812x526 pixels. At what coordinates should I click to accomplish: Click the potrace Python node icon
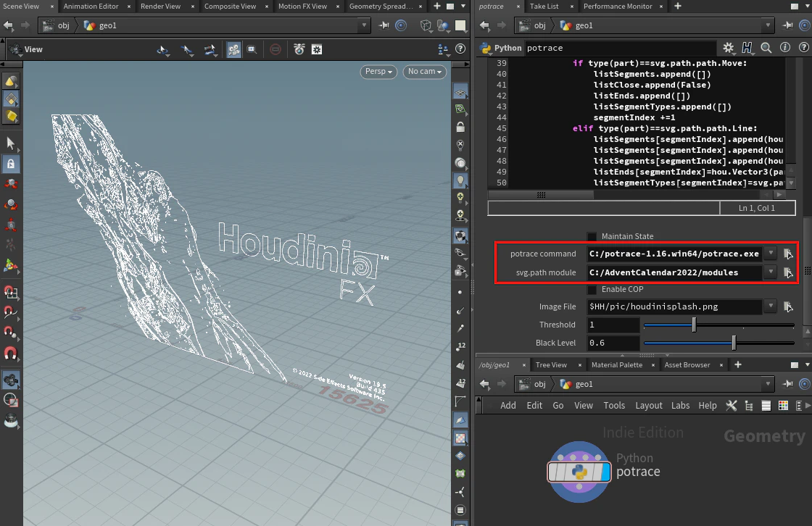click(x=579, y=472)
